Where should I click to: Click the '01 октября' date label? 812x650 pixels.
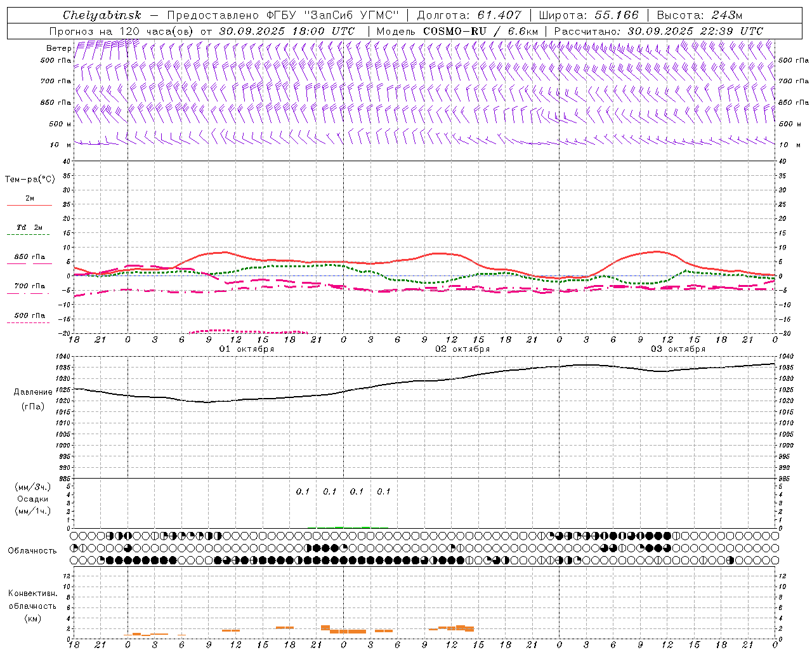[x=247, y=349]
